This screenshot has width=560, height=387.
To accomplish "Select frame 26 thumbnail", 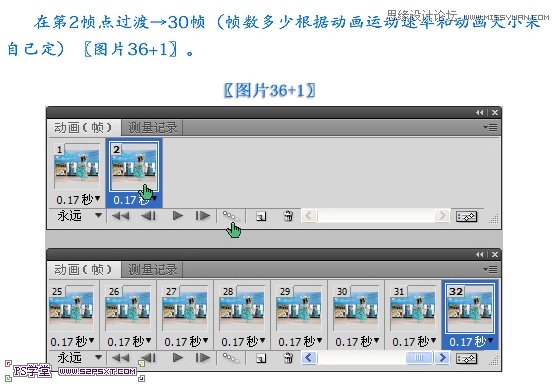I will click(128, 308).
